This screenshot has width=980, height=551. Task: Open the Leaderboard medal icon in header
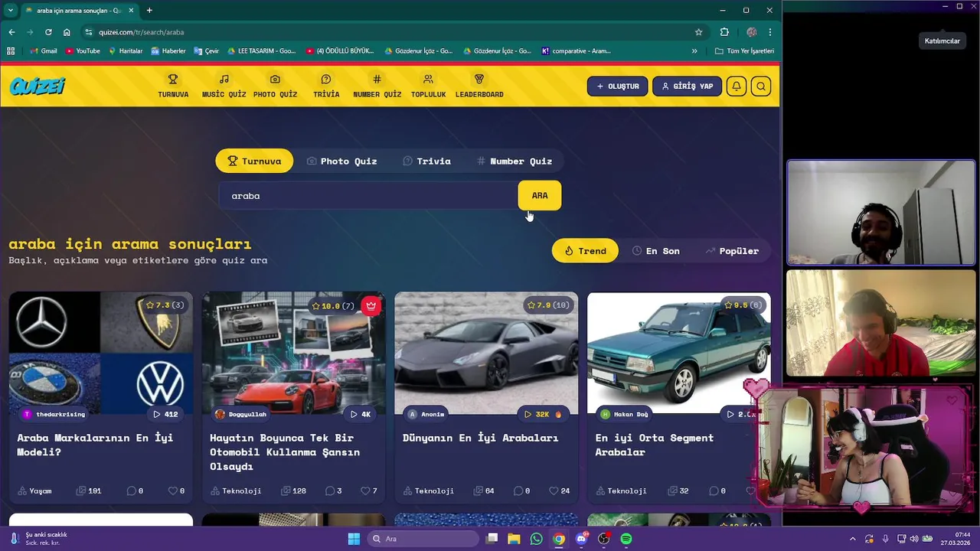(x=479, y=79)
